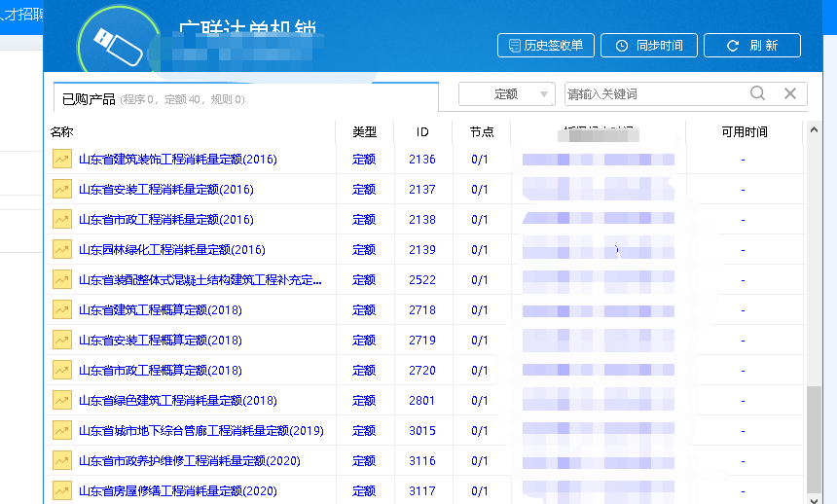This screenshot has height=504, width=837.
Task: Open the 历史签收单 history receipts
Action: point(546,46)
